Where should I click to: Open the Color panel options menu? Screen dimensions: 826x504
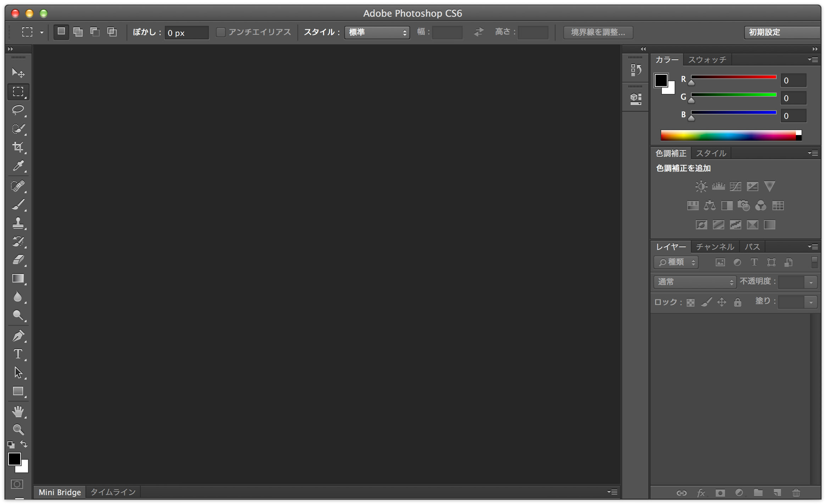(813, 60)
